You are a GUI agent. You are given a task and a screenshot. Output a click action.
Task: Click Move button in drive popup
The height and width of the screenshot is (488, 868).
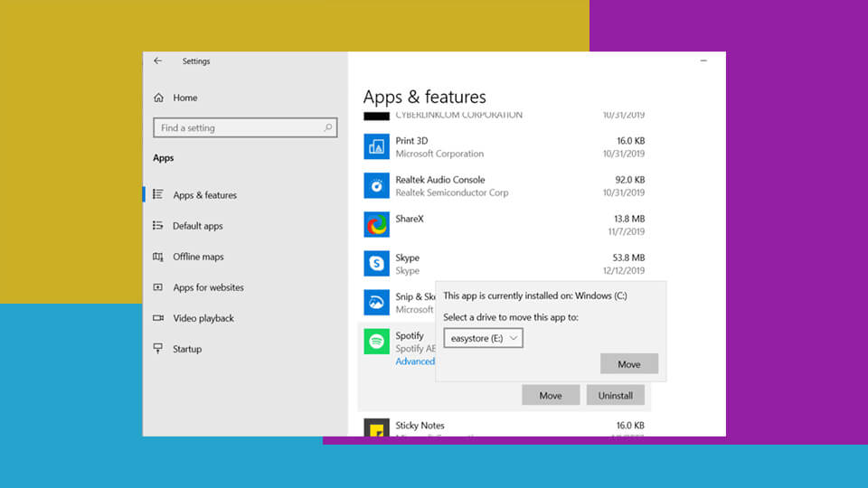tap(629, 364)
